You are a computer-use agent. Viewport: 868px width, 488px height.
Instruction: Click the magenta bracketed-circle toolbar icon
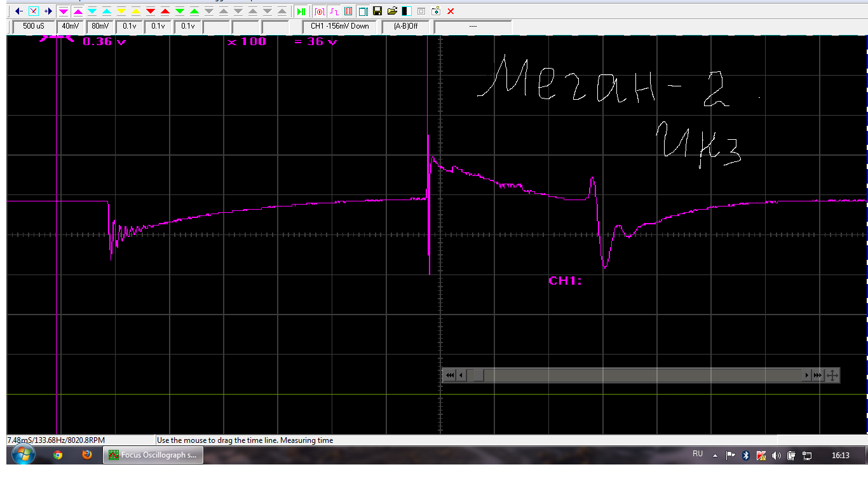[x=320, y=11]
